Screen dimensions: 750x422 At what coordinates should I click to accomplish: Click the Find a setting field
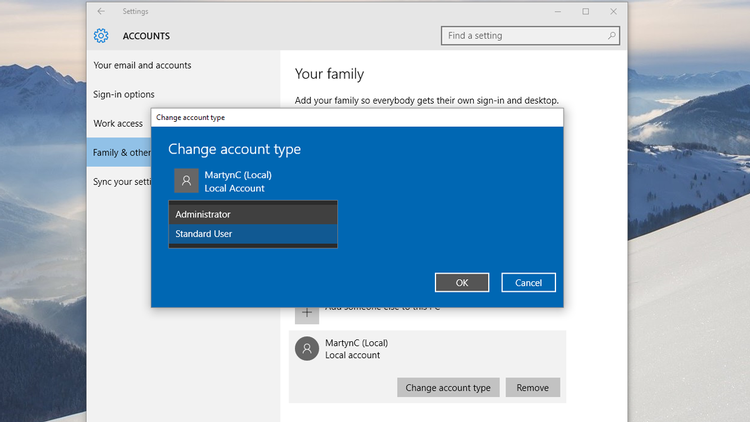(530, 35)
